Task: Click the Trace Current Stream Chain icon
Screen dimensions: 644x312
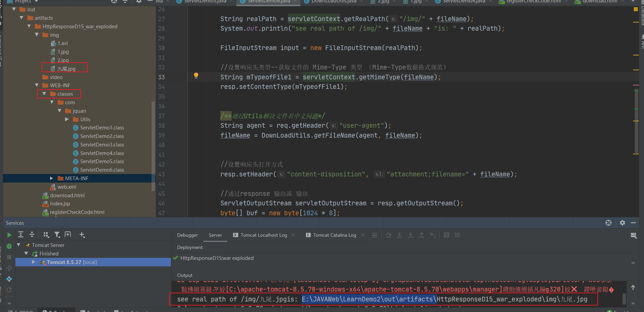Action: tap(457, 235)
